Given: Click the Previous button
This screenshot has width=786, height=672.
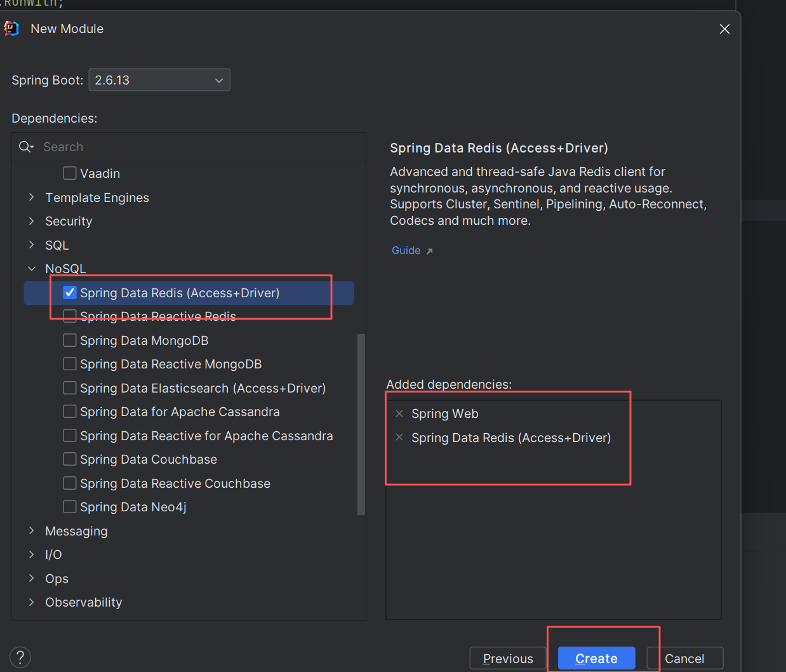Looking at the screenshot, I should [508, 658].
